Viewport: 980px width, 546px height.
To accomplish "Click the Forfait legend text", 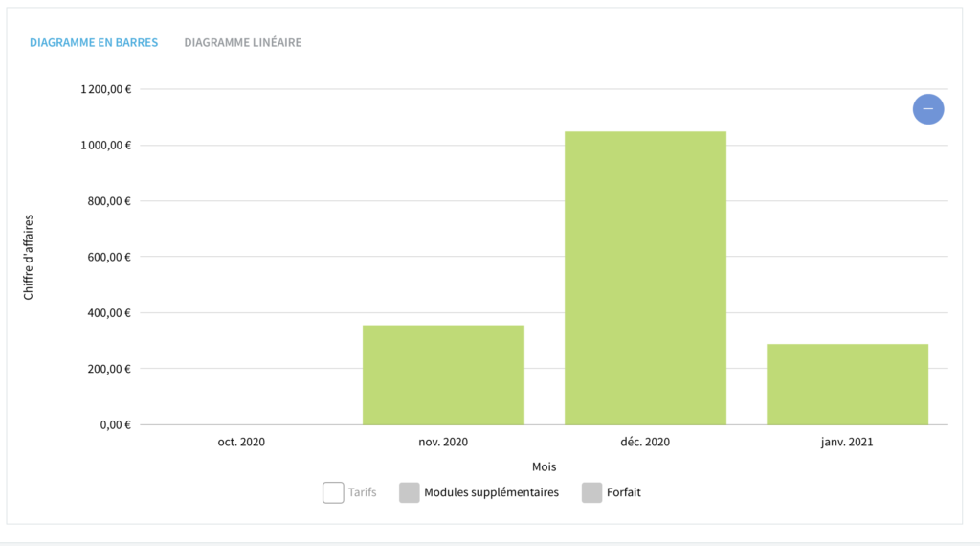I will coord(624,492).
